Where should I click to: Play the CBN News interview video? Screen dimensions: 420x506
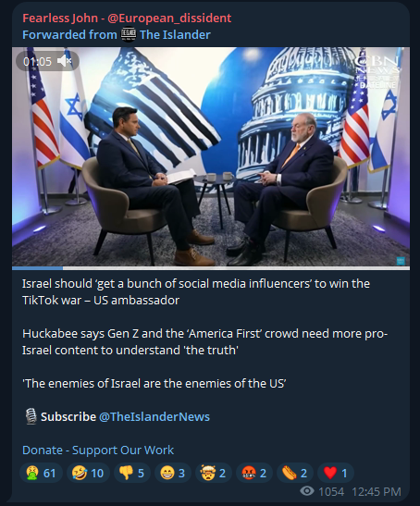[211, 157]
